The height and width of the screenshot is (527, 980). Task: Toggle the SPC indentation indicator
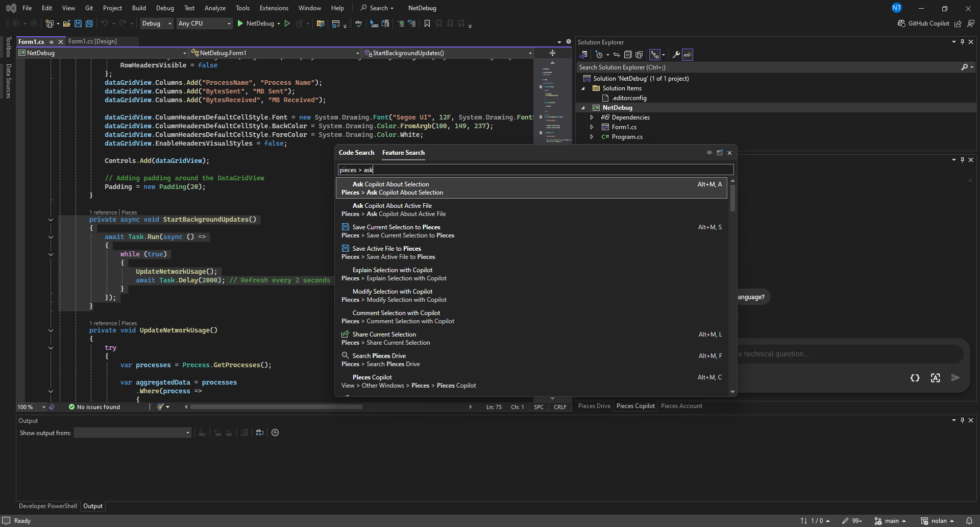click(x=538, y=407)
